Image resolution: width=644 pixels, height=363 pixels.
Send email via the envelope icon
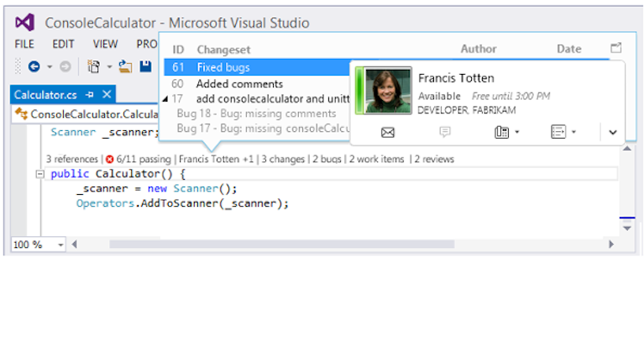point(388,133)
